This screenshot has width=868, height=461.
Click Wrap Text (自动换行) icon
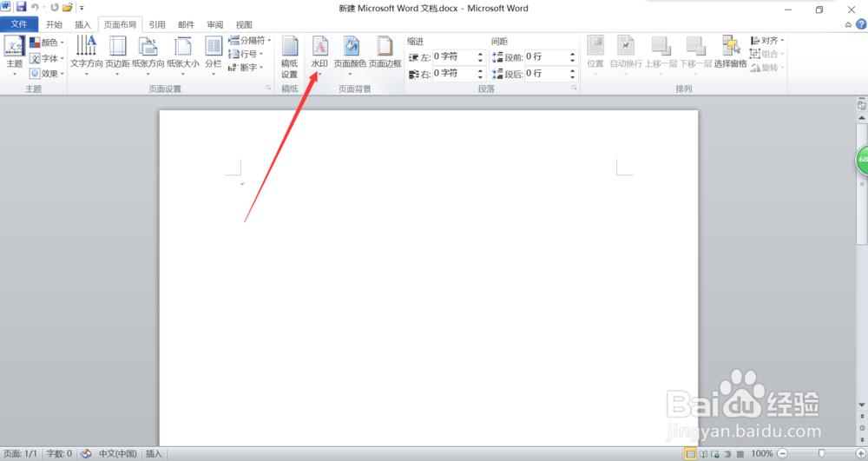click(x=626, y=45)
